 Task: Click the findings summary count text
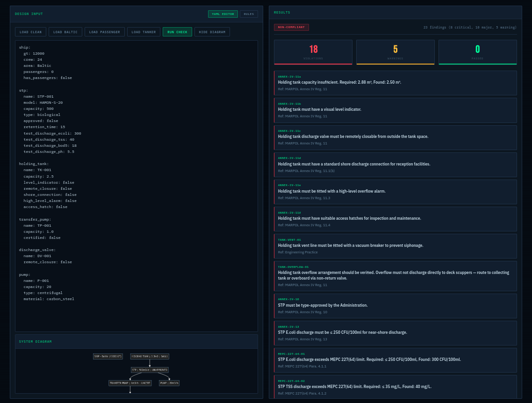(x=470, y=27)
